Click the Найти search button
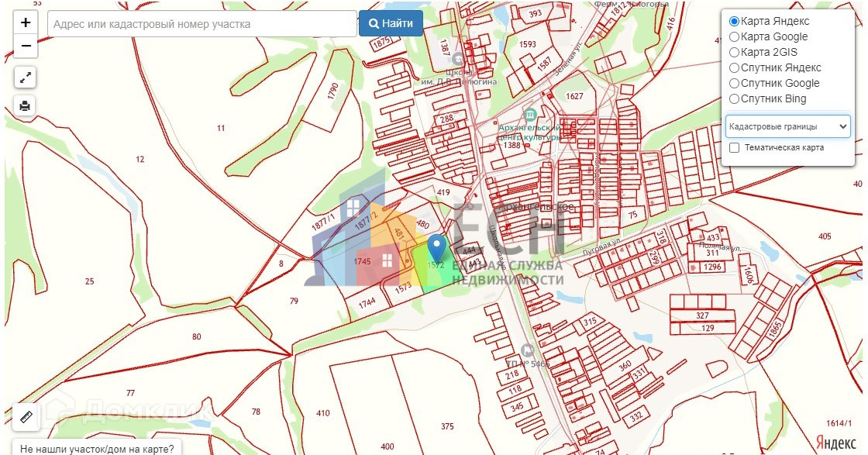This screenshot has height=455, width=868. [x=391, y=23]
